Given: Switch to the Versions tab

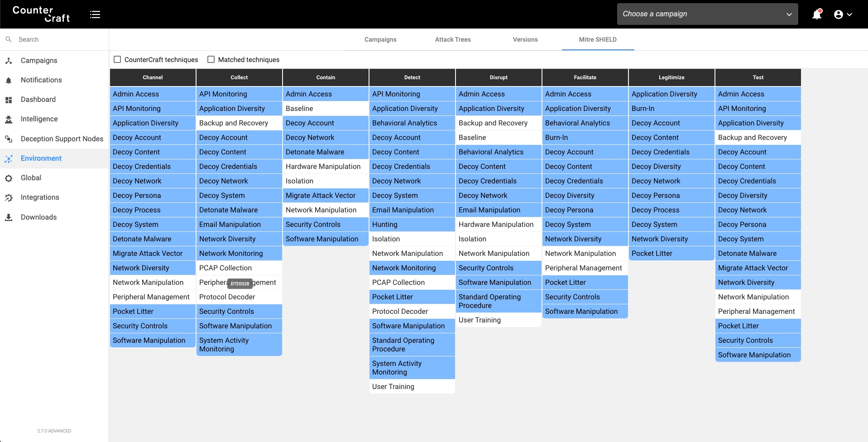Looking at the screenshot, I should (525, 39).
